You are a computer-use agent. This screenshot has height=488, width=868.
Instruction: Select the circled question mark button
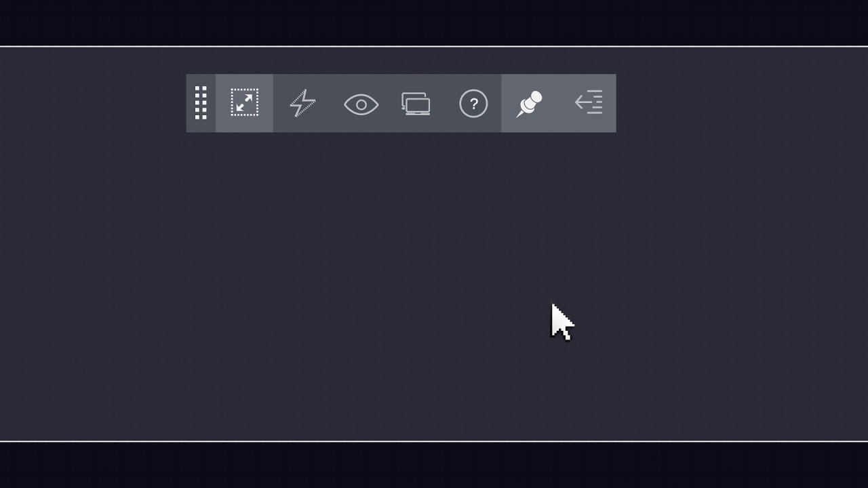(x=473, y=104)
